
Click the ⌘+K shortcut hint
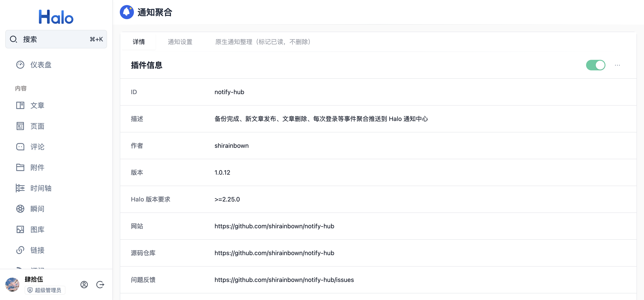click(x=96, y=39)
